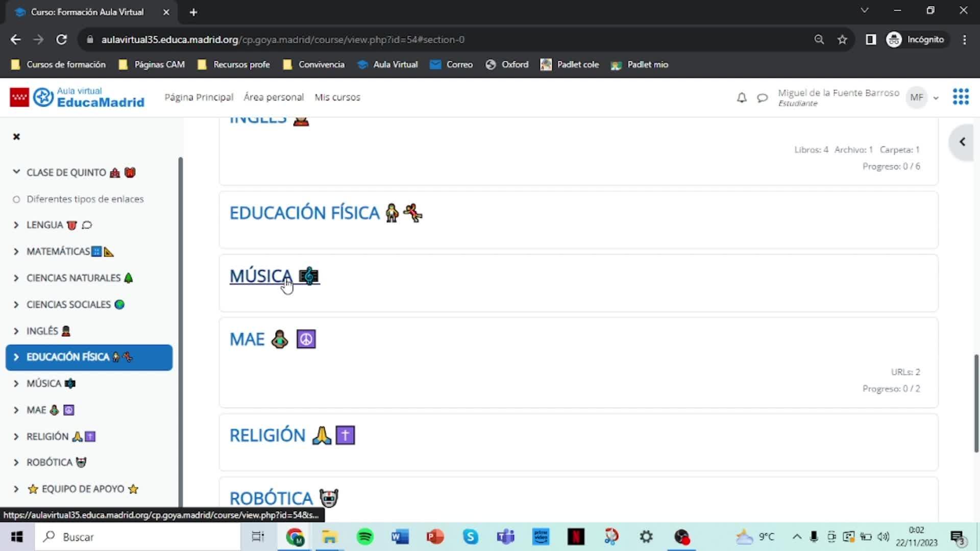The image size is (980, 551).
Task: Click the Windows taskbar search box
Action: pyautogui.click(x=138, y=537)
